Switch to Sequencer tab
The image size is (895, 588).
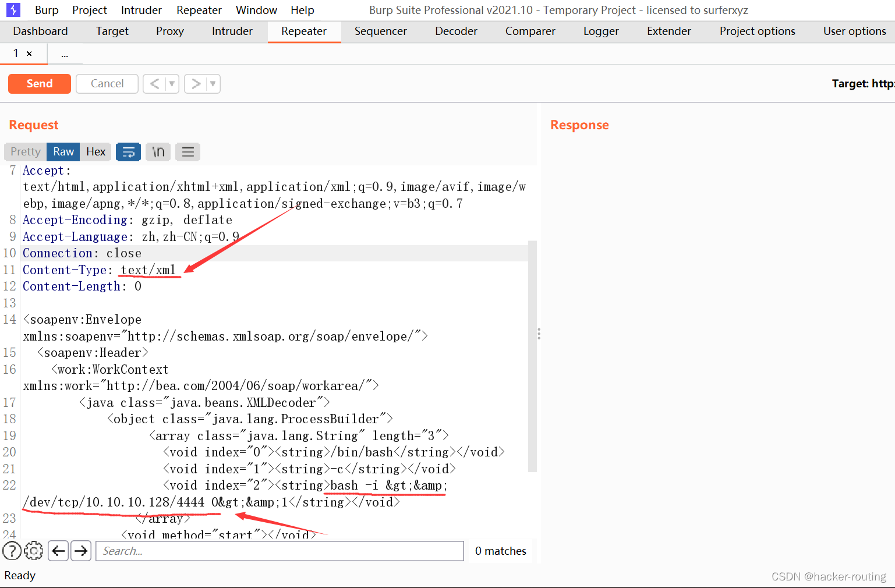point(381,31)
